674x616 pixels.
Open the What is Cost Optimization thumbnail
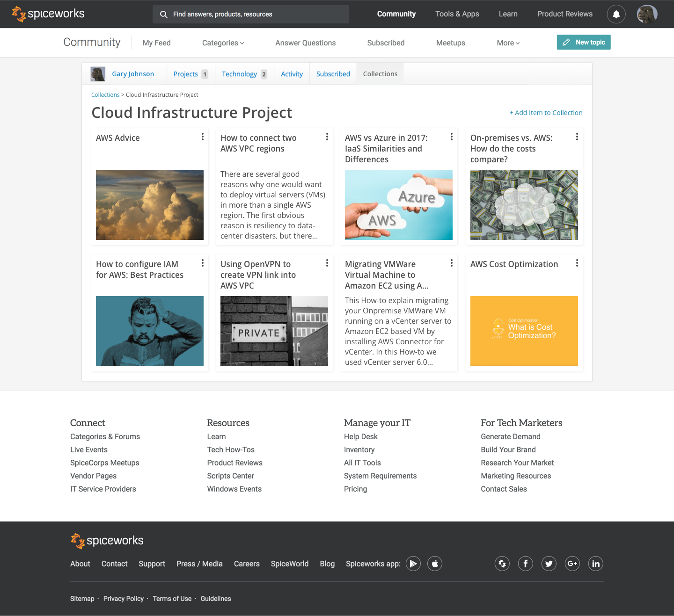(524, 331)
